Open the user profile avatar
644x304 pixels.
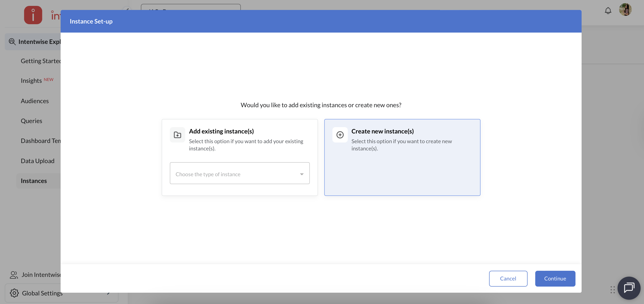[x=625, y=10]
